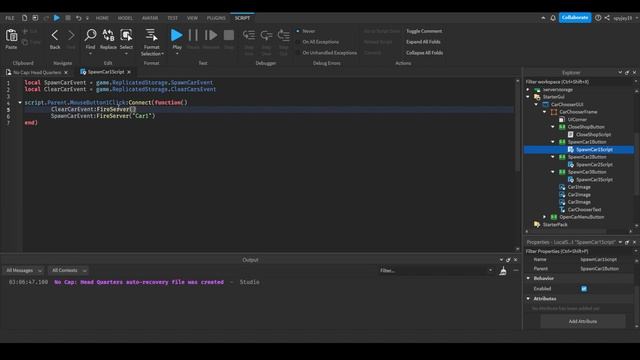Click the Collaborate button

pyautogui.click(x=575, y=18)
